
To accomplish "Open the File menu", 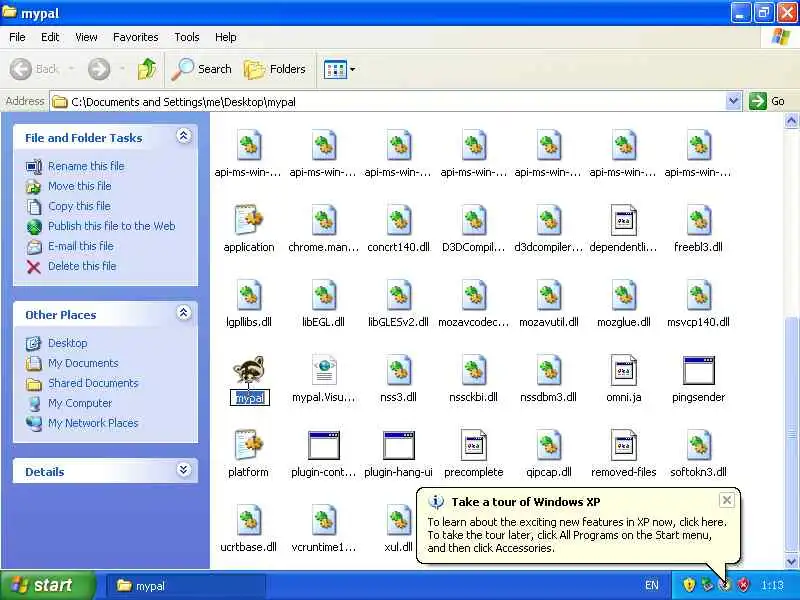I will click(17, 37).
